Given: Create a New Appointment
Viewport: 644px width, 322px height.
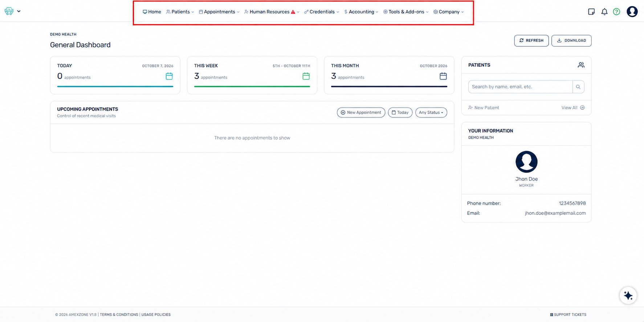Looking at the screenshot, I should coord(361,113).
